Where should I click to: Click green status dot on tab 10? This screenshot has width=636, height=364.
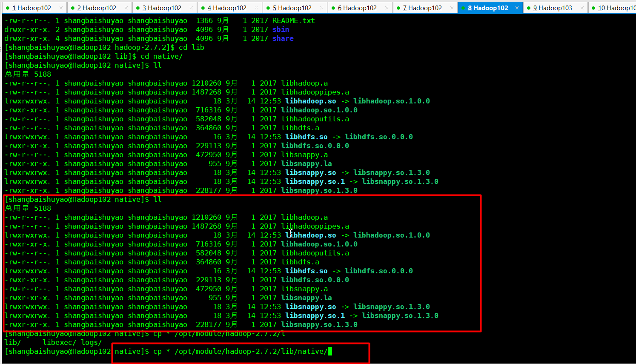(x=593, y=8)
